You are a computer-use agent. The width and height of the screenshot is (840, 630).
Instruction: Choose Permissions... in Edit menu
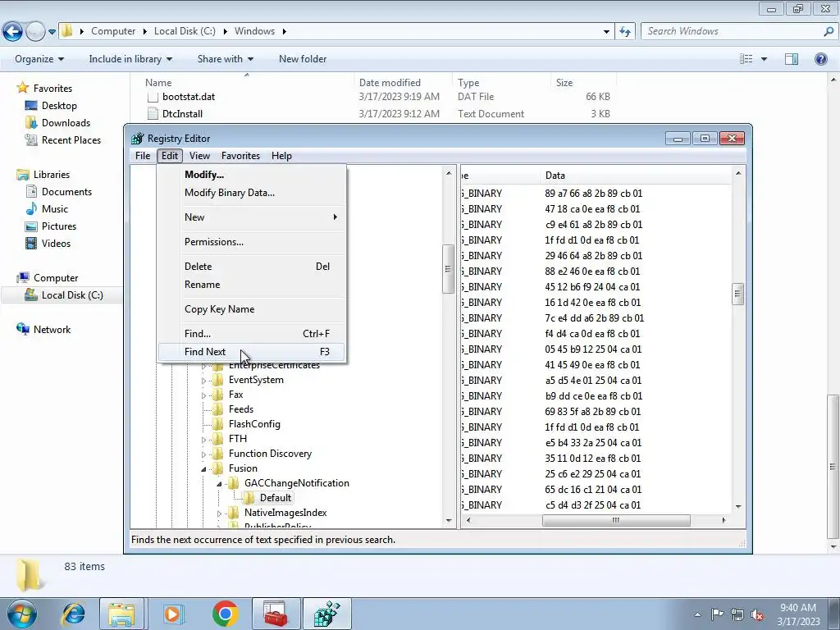252,242
